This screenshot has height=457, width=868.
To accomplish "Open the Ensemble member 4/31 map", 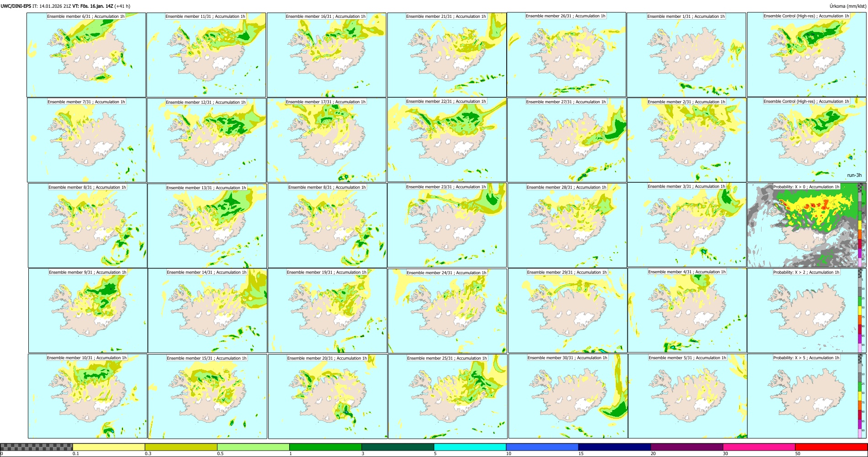I will (687, 310).
